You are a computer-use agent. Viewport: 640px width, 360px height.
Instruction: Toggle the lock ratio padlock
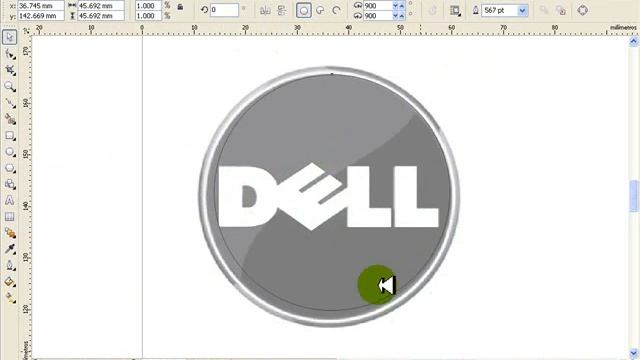(180, 7)
